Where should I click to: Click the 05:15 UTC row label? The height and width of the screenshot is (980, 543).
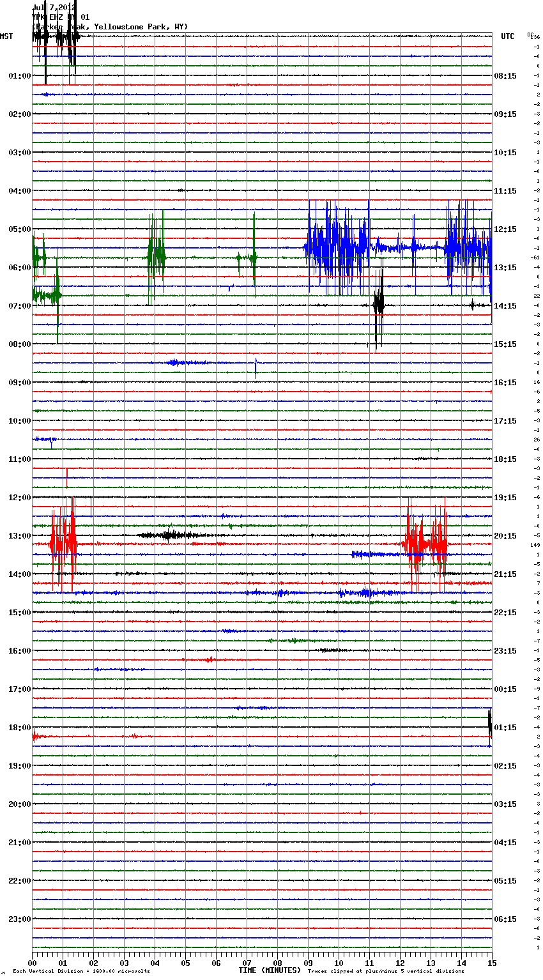coord(505,881)
